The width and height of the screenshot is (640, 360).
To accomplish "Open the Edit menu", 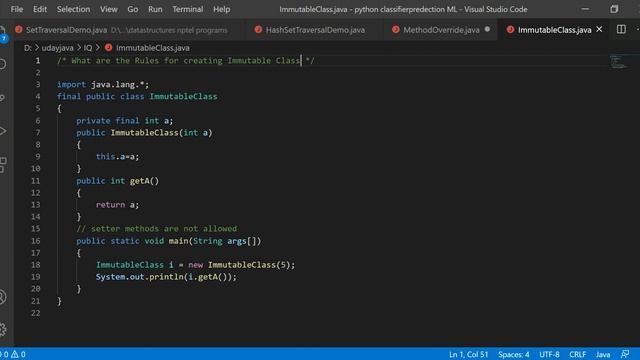I will [40, 9].
